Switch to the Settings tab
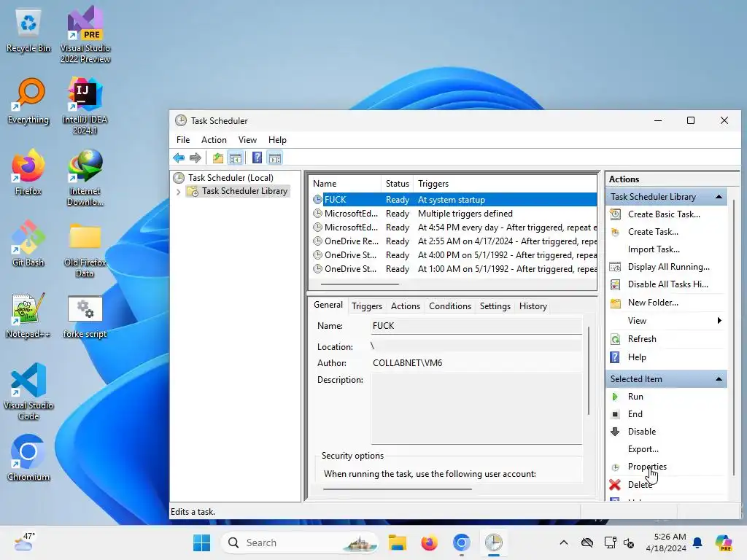The image size is (747, 560). tap(495, 306)
